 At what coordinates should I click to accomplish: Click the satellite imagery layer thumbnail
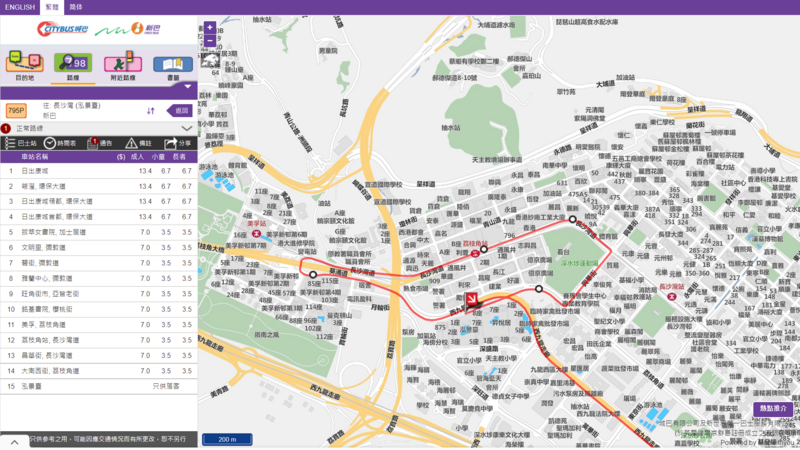[211, 62]
